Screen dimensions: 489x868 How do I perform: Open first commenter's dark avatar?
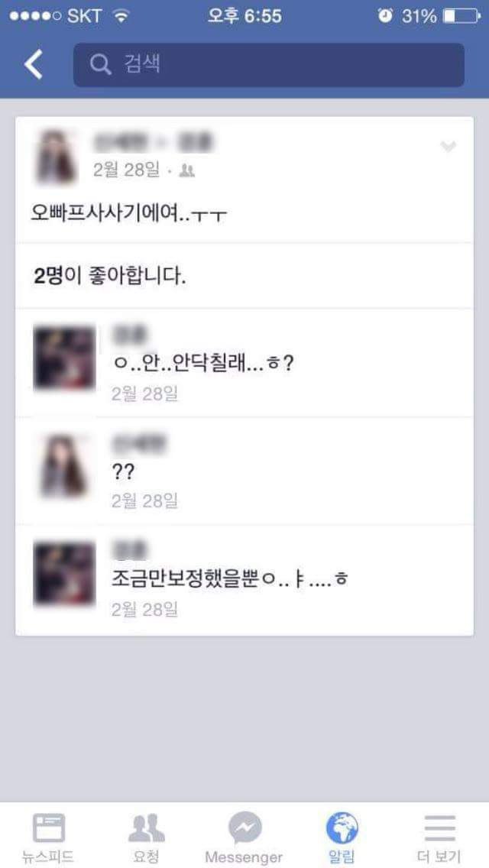click(64, 358)
